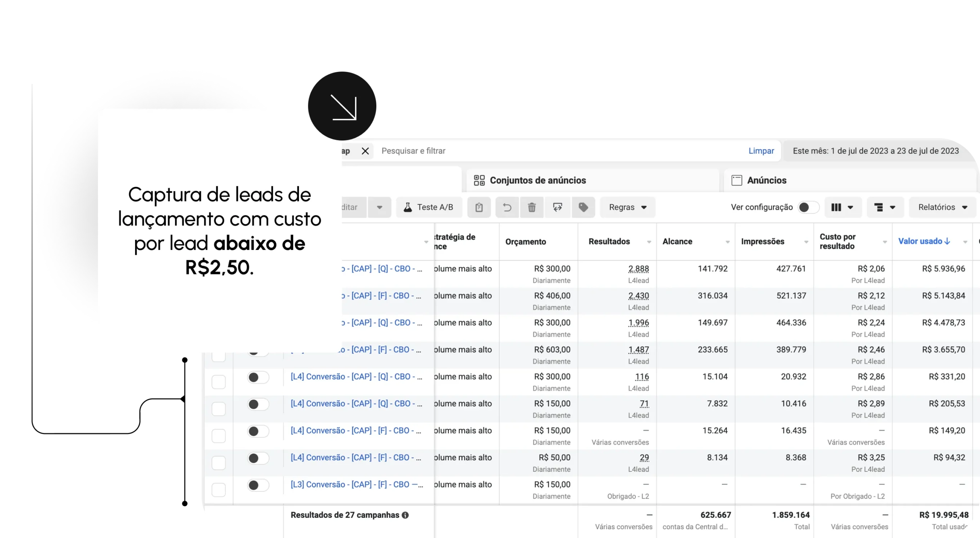Click the R$ 603,00 budget cell
The width and height of the screenshot is (980, 538).
click(x=552, y=350)
